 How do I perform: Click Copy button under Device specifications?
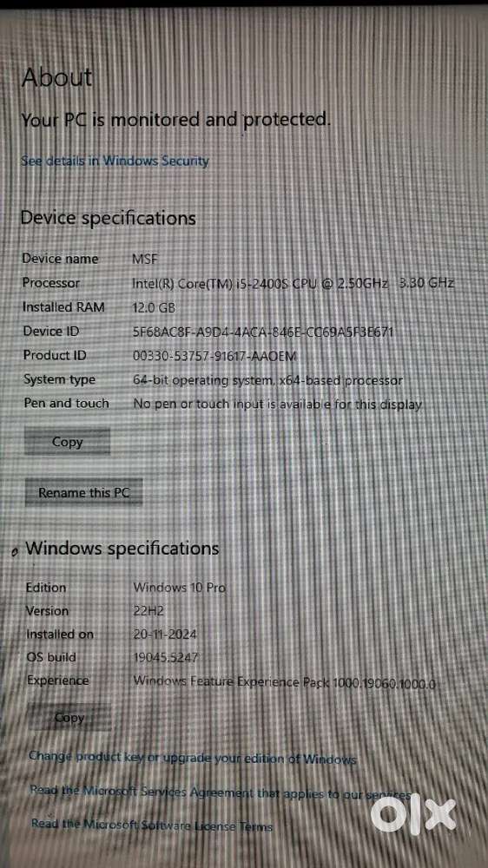[x=67, y=442]
